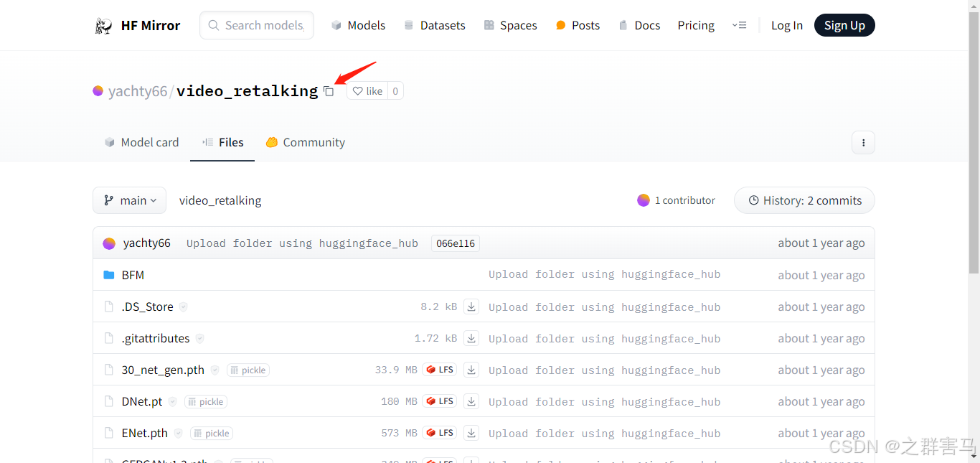Switch to the Community tab
This screenshot has width=980, height=463.
(x=305, y=142)
